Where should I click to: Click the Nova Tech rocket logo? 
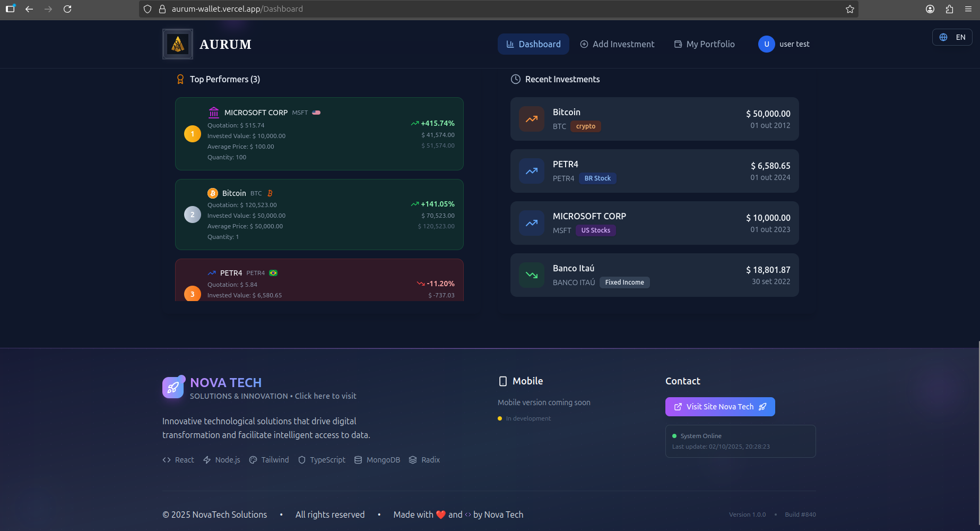tap(173, 388)
